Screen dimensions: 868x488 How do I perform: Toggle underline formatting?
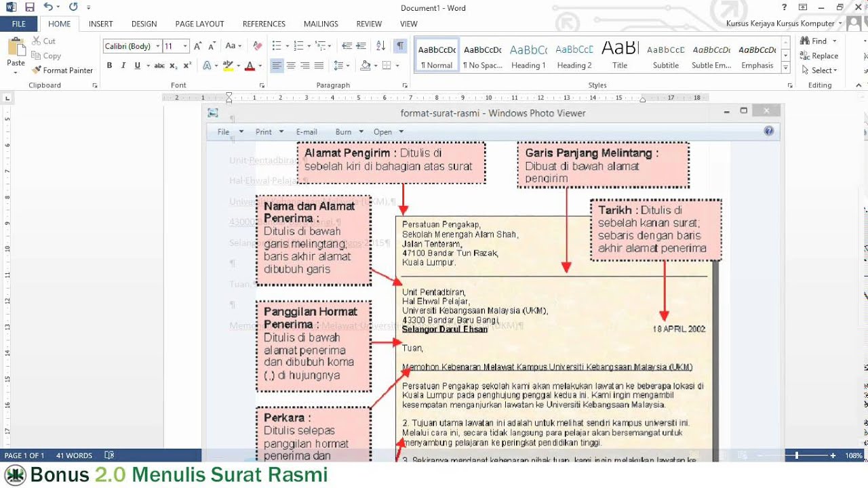pos(138,66)
